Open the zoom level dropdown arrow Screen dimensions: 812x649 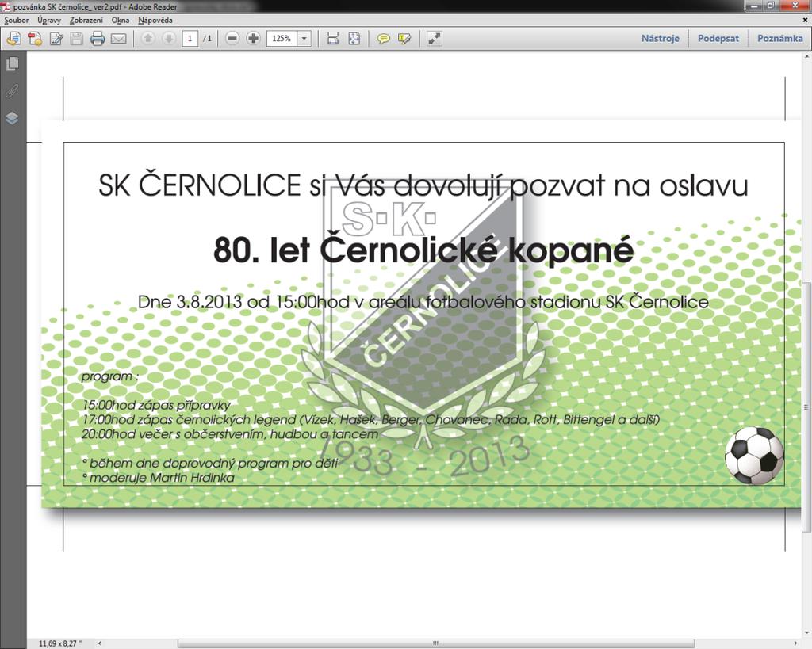304,38
